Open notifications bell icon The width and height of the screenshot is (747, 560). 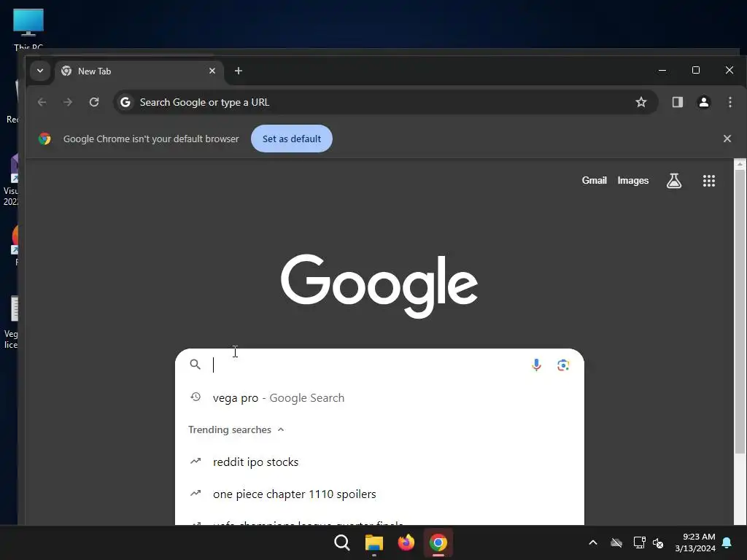(727, 542)
